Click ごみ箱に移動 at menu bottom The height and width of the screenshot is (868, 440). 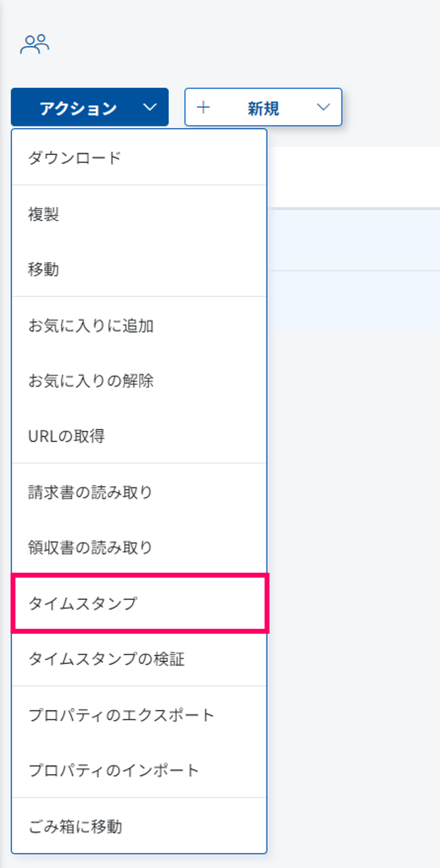pyautogui.click(x=75, y=826)
